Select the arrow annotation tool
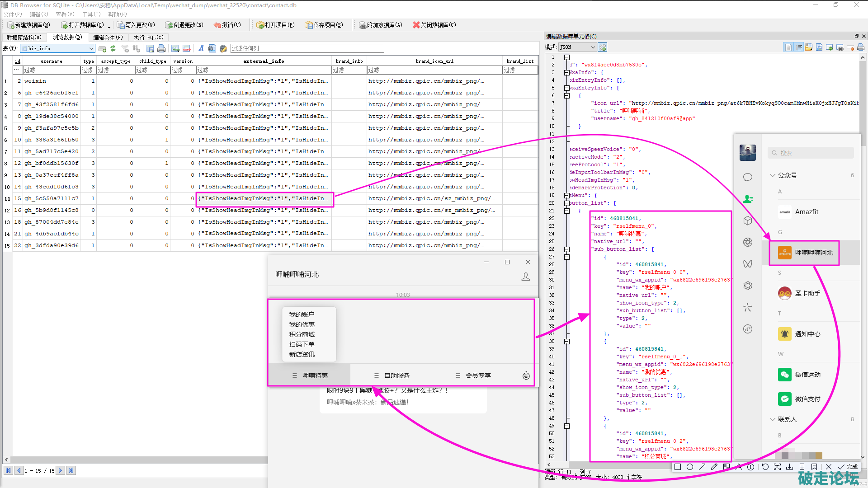The height and width of the screenshot is (488, 868). tap(702, 467)
